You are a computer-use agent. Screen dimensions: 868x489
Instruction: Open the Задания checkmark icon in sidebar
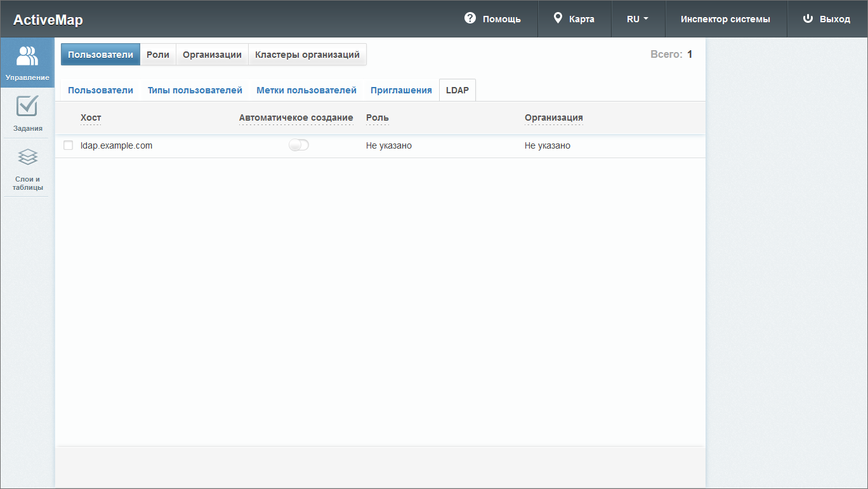(x=27, y=106)
